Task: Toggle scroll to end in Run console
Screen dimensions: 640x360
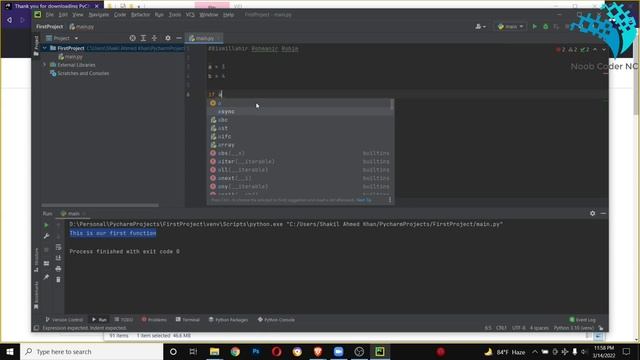Action: pyautogui.click(x=58, y=258)
